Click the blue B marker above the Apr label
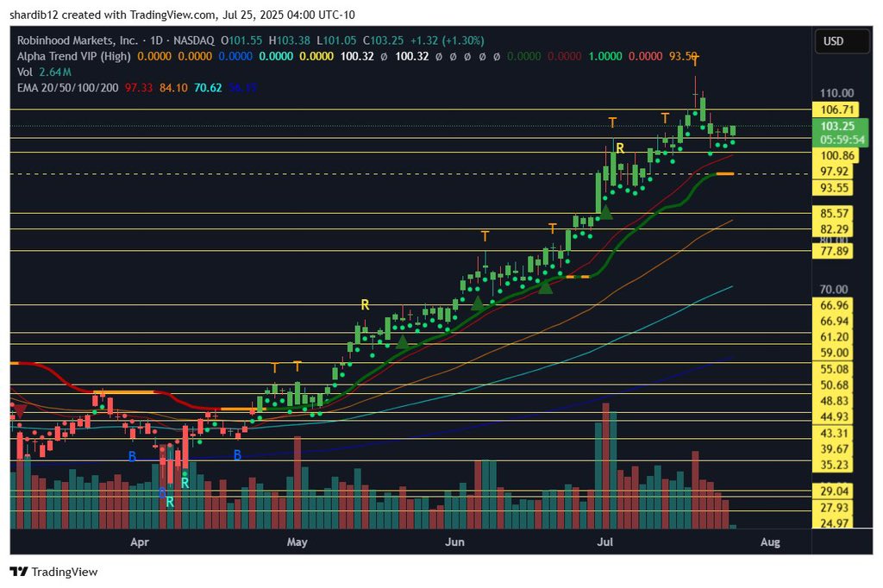Image resolution: width=883 pixels, height=588 pixels. pyautogui.click(x=132, y=457)
